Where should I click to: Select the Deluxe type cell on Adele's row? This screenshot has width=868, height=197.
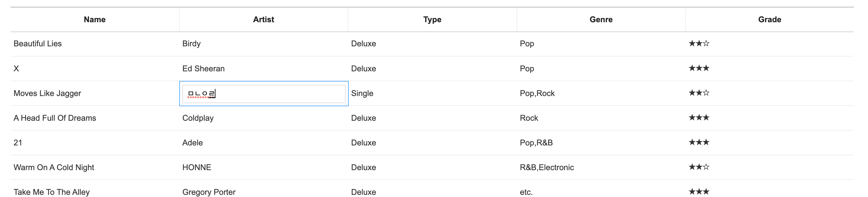pyautogui.click(x=363, y=142)
